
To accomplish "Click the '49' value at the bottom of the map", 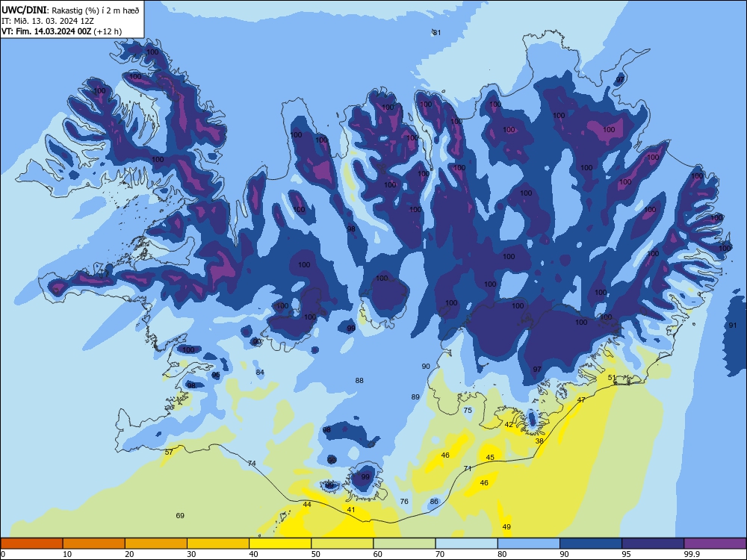I will (506, 526).
